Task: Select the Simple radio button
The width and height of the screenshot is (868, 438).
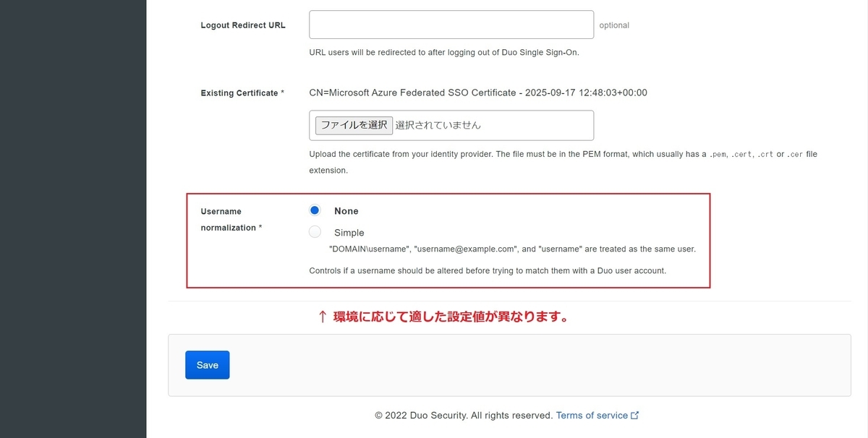Action: (x=315, y=232)
